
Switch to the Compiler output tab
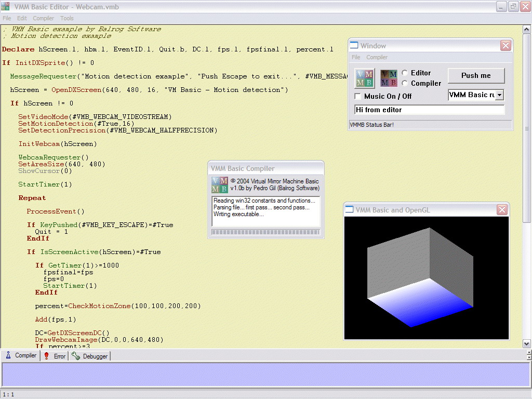click(x=21, y=355)
